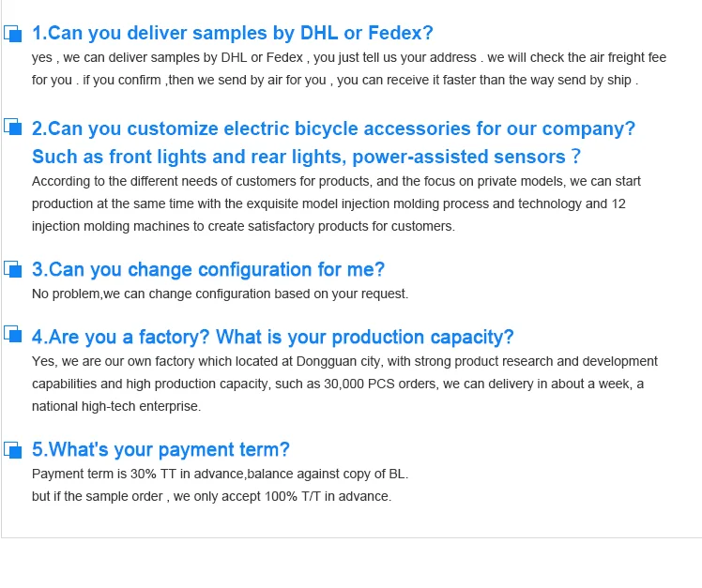Click the 'Such as front lights and rear lights' heading line
Screen dimensions: 702x588
click(x=306, y=157)
